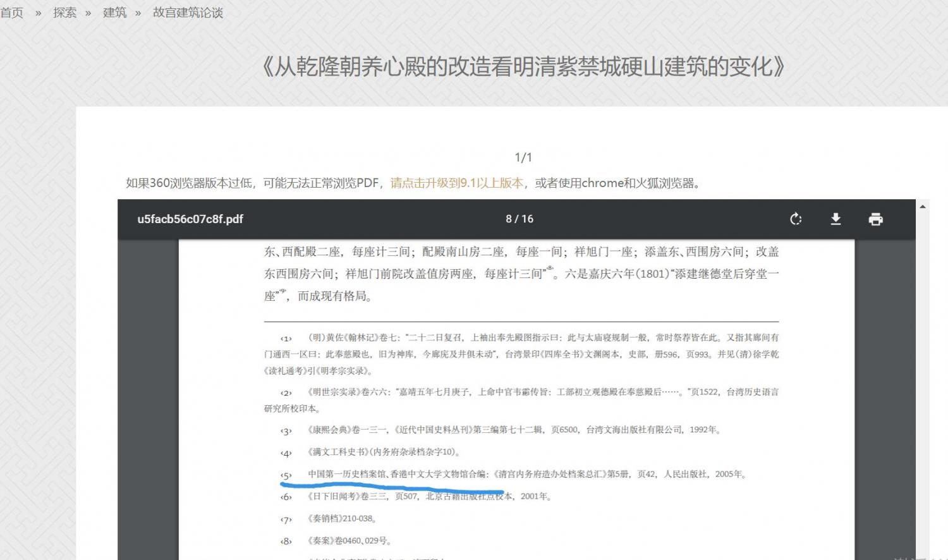The height and width of the screenshot is (560, 948).
Task: Rotate the PDF page clockwise
Action: (796, 219)
